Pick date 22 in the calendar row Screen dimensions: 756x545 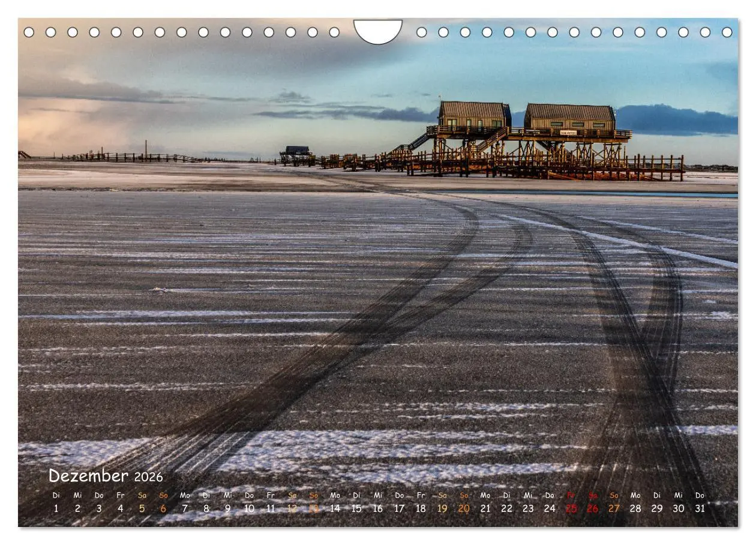click(x=506, y=508)
